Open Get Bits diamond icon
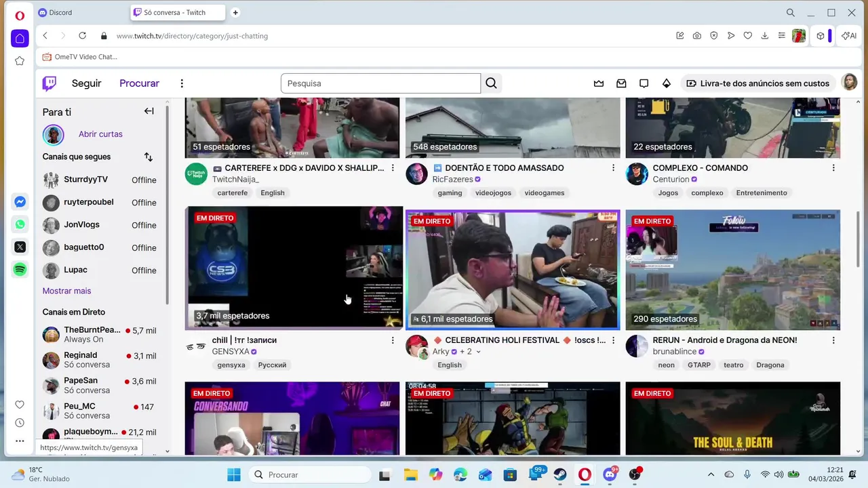This screenshot has height=488, width=868. pos(667,83)
